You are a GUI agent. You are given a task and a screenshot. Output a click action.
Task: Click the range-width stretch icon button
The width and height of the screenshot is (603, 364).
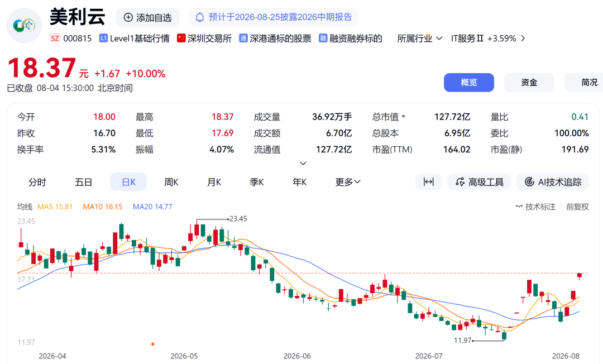428,182
